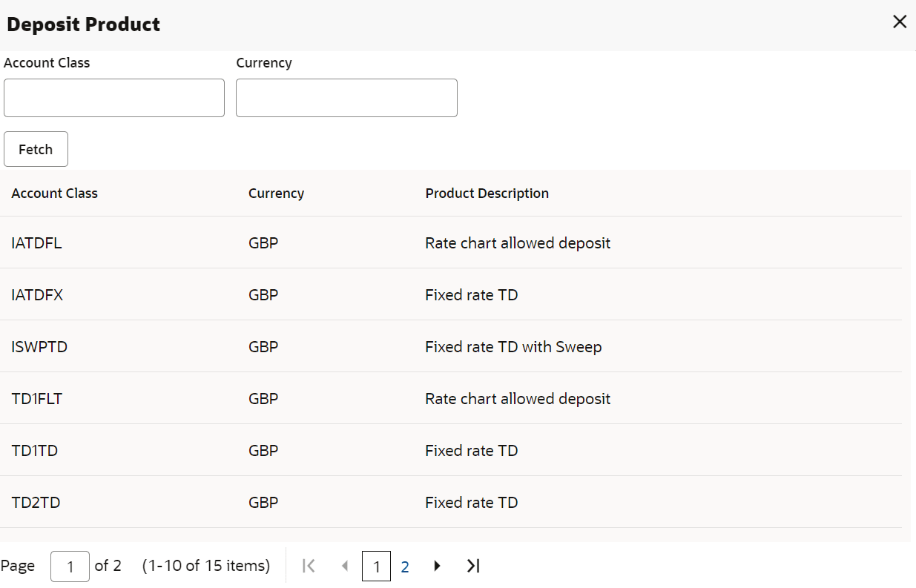This screenshot has width=916, height=588.
Task: Click the page number entry box
Action: (70, 566)
